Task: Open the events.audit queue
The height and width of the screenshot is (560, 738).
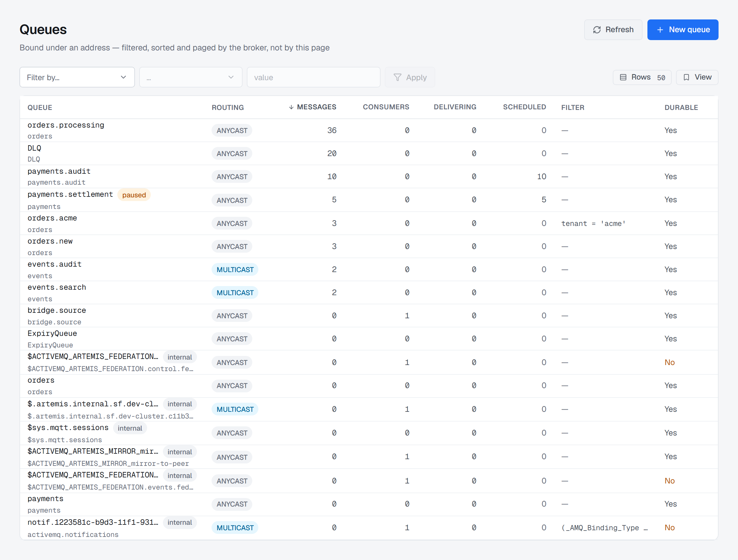Action: point(54,264)
